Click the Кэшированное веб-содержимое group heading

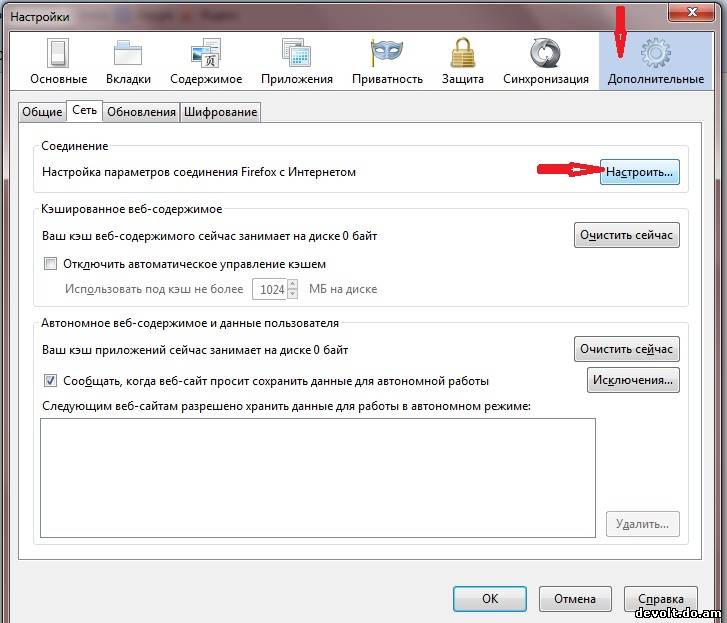pyautogui.click(x=132, y=209)
